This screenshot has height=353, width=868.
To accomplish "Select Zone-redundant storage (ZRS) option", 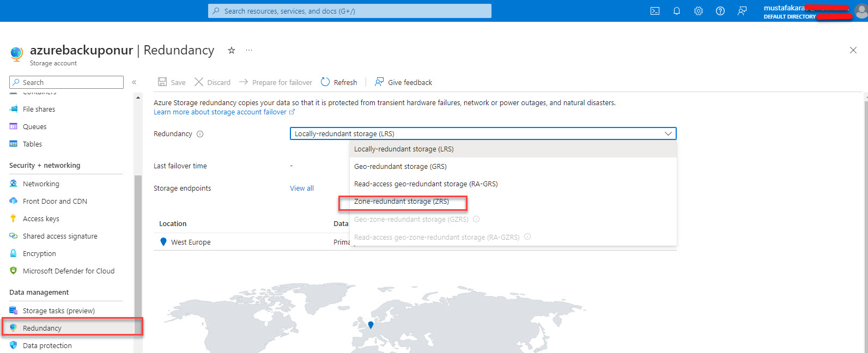I will 402,202.
